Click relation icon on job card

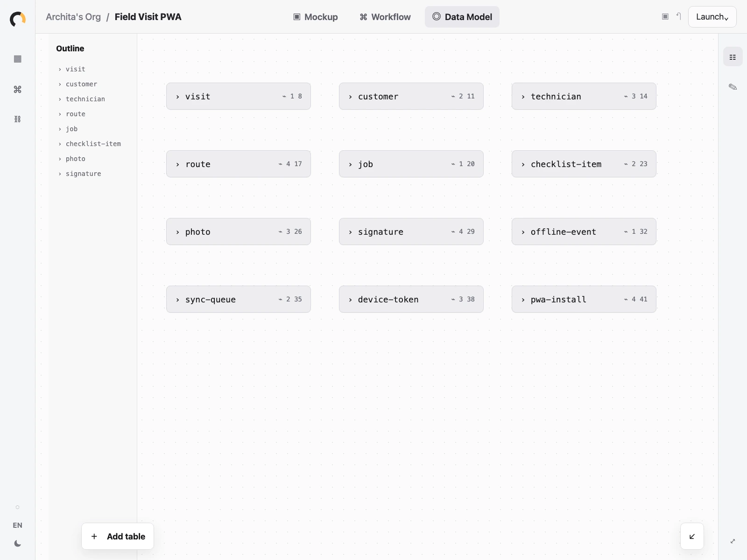pos(453,164)
